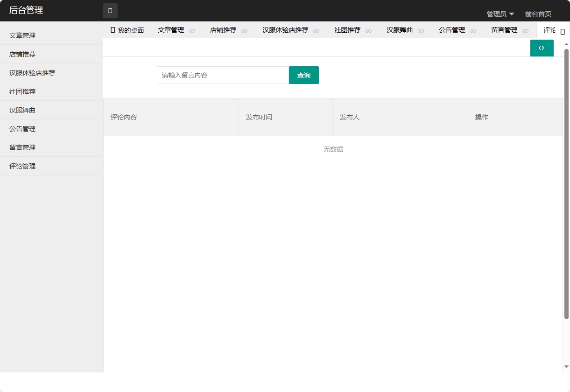Click the 查询 search button
570x392 pixels.
[303, 75]
